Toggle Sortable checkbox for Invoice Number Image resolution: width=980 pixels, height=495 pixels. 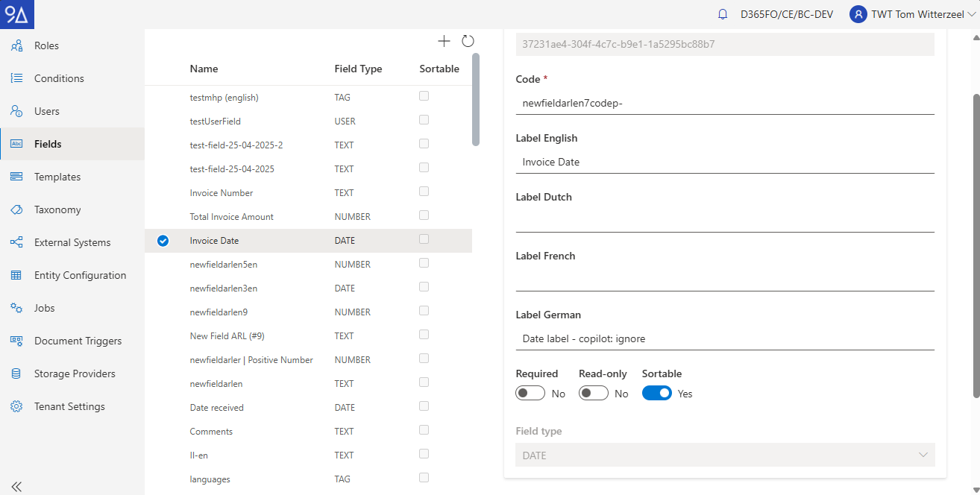pyautogui.click(x=424, y=192)
